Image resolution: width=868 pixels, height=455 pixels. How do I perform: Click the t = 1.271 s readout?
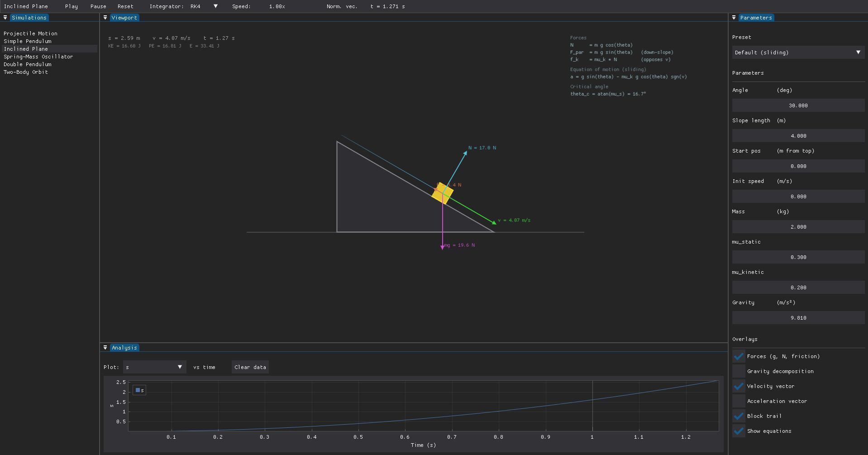click(387, 6)
